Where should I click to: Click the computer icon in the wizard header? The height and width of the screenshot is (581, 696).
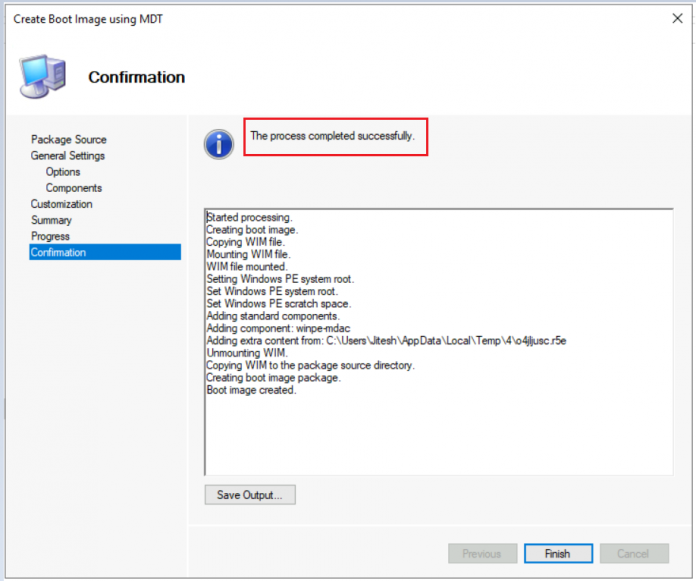(42, 75)
